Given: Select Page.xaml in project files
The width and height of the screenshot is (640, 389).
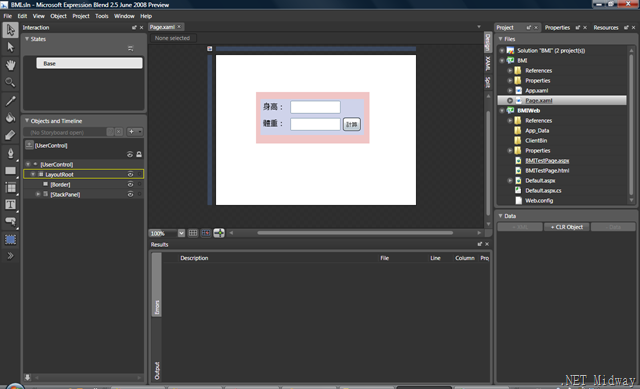Looking at the screenshot, I should (x=562, y=100).
